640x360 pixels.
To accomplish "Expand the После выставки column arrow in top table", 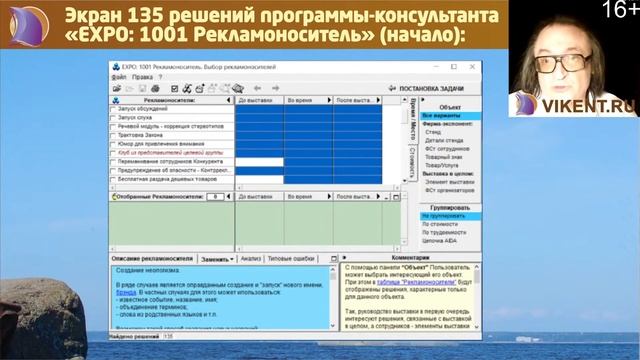I will [378, 100].
